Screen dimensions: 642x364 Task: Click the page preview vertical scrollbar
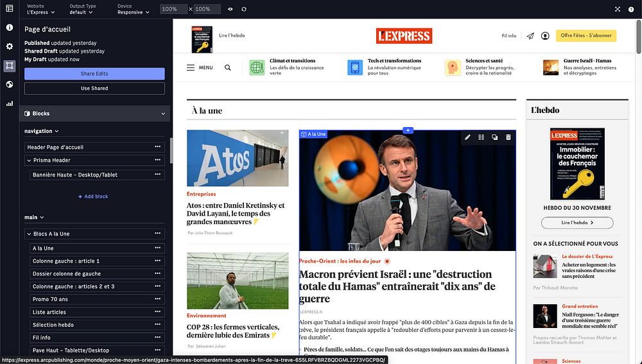point(638,37)
